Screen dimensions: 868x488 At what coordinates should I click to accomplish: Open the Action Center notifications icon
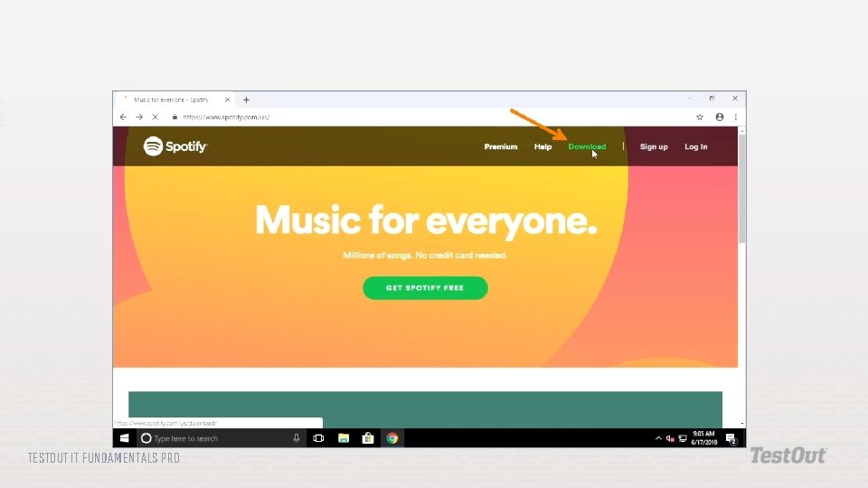point(731,439)
